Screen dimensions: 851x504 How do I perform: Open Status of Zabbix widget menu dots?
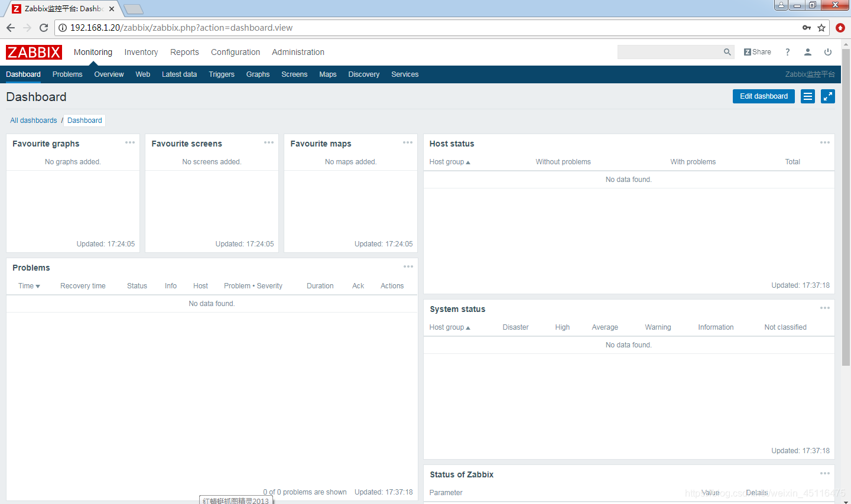[825, 473]
